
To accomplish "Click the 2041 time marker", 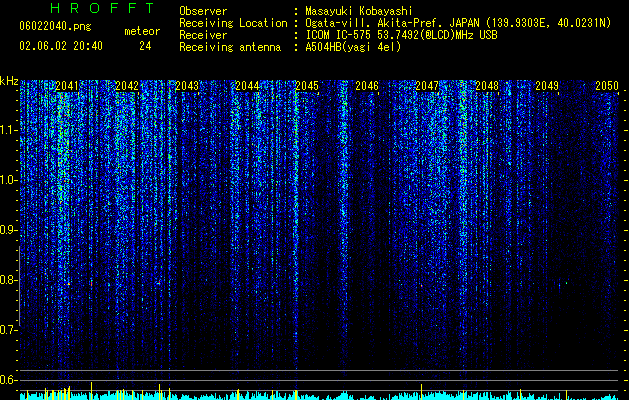I will tap(67, 86).
